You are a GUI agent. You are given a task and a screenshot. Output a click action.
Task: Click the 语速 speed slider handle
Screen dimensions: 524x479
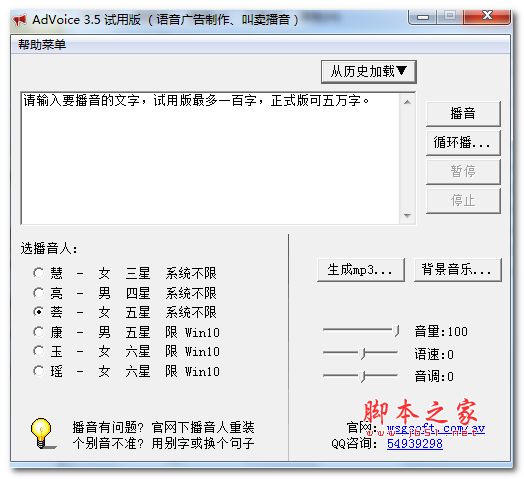tap(362, 353)
